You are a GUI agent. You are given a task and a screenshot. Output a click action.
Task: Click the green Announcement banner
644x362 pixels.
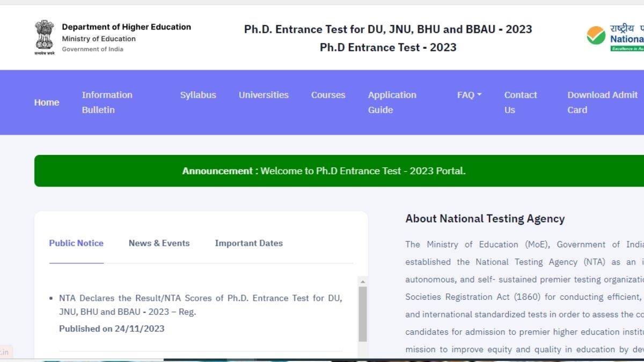[x=324, y=171]
